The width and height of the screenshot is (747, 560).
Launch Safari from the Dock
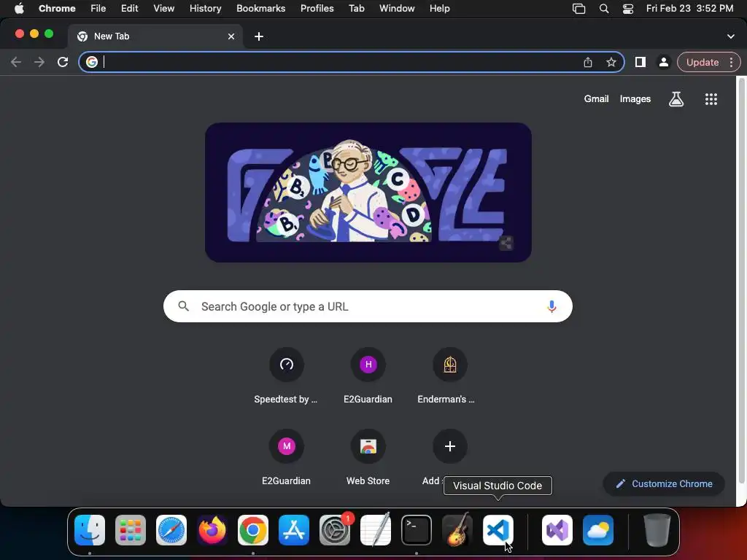point(171,530)
